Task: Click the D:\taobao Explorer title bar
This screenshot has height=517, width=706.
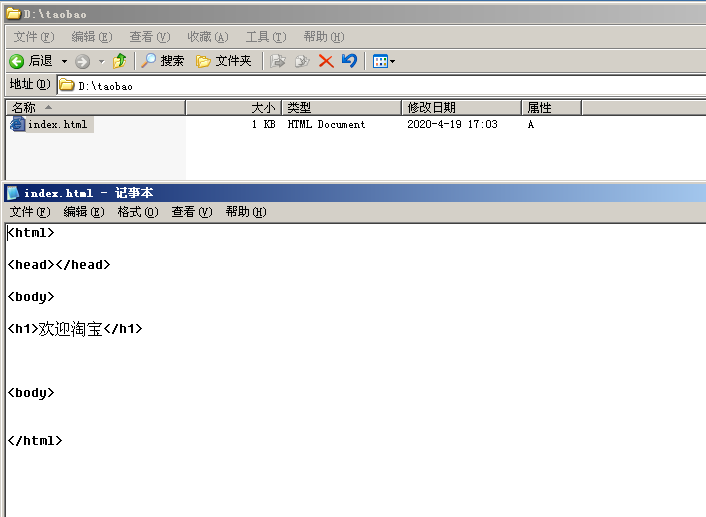Action: (356, 14)
